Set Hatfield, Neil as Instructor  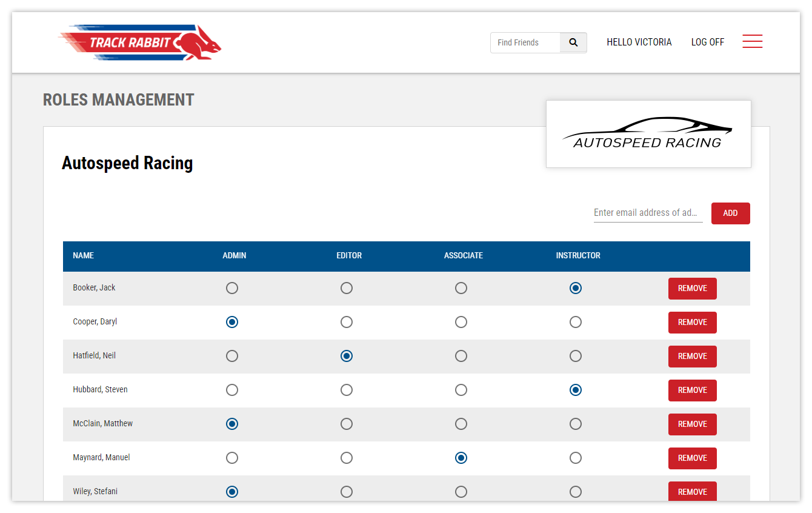click(576, 356)
